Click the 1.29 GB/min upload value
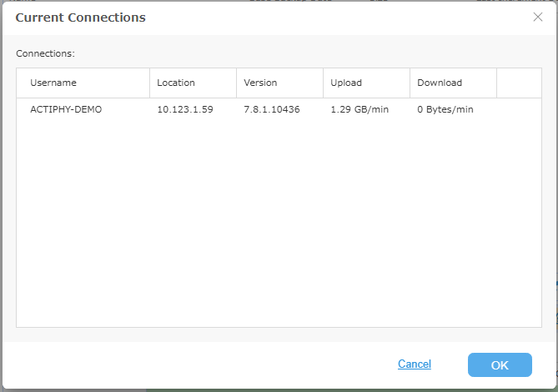 tap(359, 109)
